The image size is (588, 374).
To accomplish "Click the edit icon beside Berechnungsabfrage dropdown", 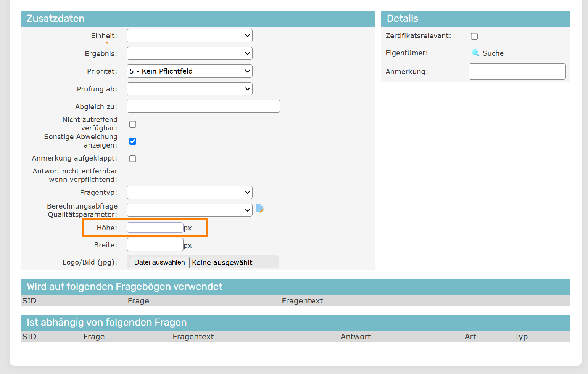I will [x=260, y=209].
